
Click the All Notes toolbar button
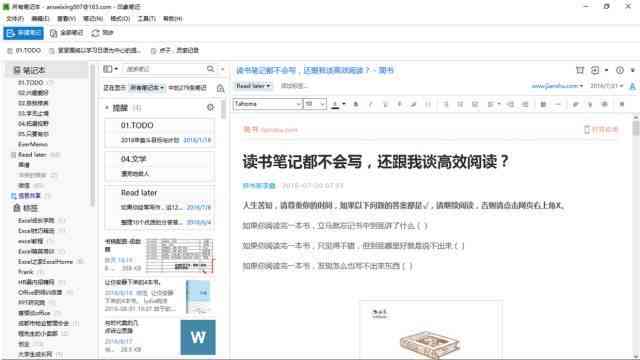tap(66, 33)
